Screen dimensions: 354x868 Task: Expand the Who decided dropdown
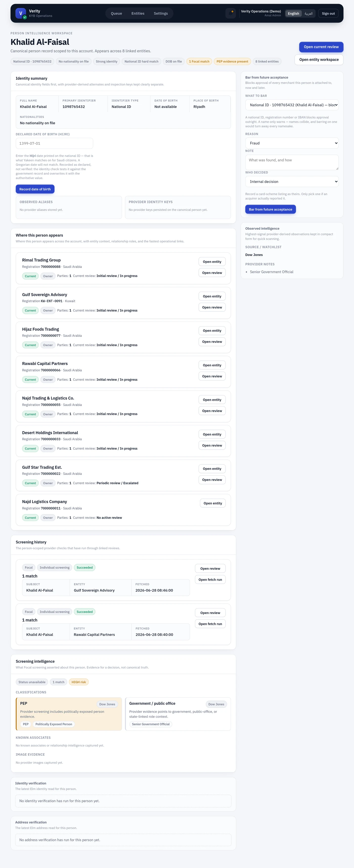[292, 182]
